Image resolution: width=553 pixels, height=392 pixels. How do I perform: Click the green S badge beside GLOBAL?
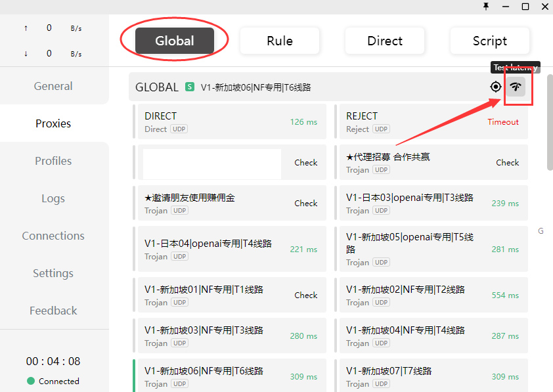pos(190,87)
